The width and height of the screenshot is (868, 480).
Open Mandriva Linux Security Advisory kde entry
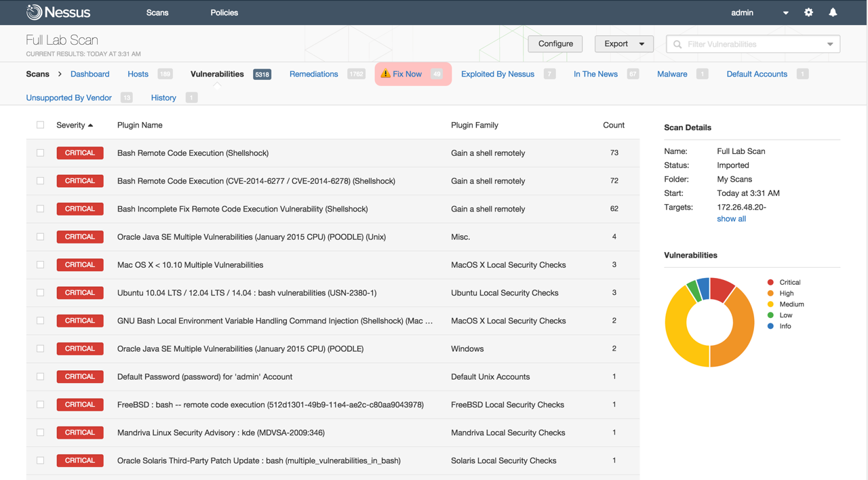pos(221,433)
